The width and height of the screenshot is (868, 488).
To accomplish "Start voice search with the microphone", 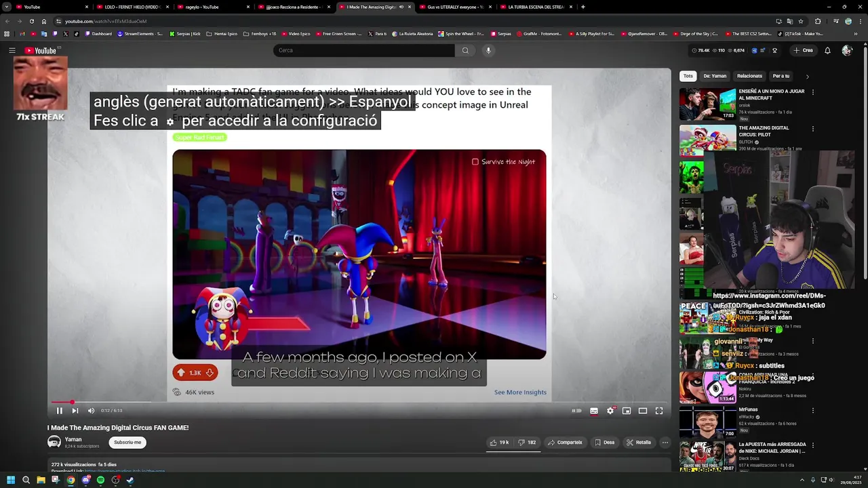I will click(x=488, y=50).
